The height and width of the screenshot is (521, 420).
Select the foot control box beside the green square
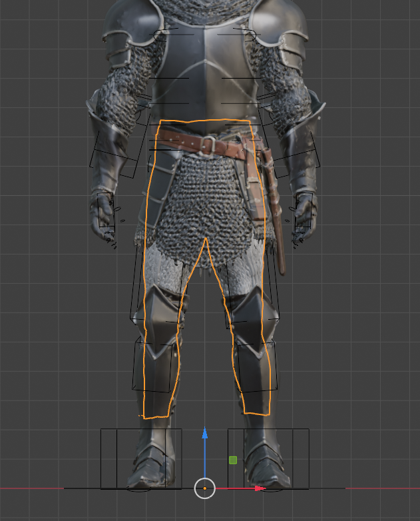point(268,458)
